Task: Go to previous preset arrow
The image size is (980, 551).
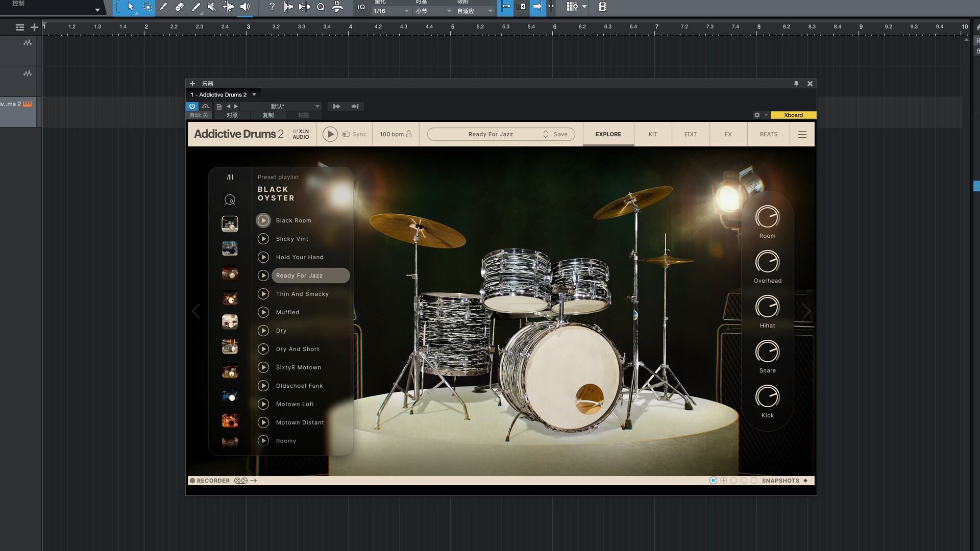Action: (228, 106)
